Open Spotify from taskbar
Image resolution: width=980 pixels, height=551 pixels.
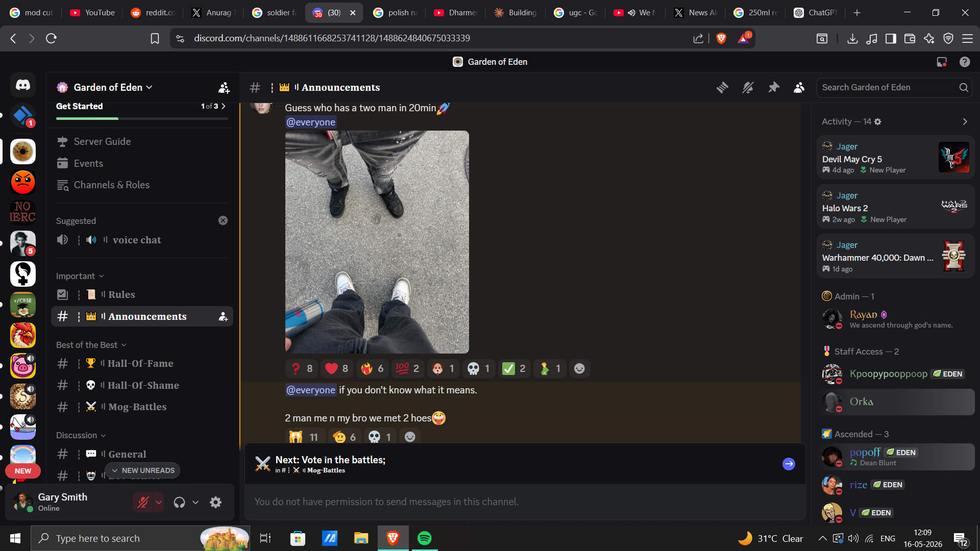[424, 538]
